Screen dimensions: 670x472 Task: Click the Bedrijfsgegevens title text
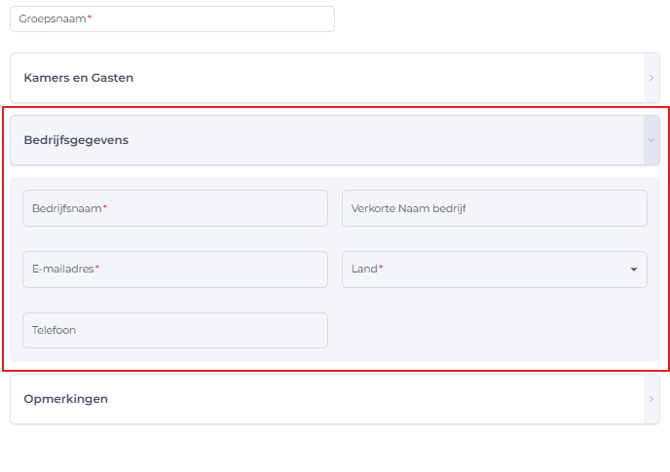tap(76, 140)
